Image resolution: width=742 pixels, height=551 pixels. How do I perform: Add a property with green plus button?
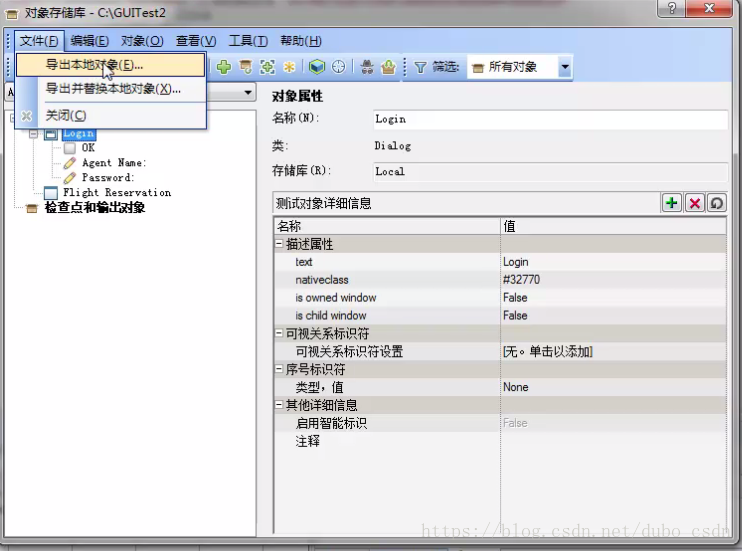(671, 203)
